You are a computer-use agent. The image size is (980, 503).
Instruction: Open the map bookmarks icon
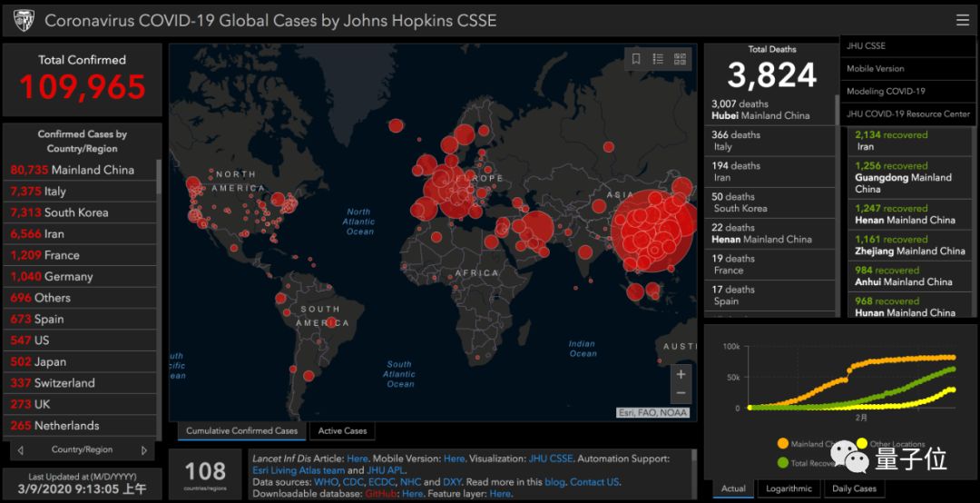coord(636,59)
